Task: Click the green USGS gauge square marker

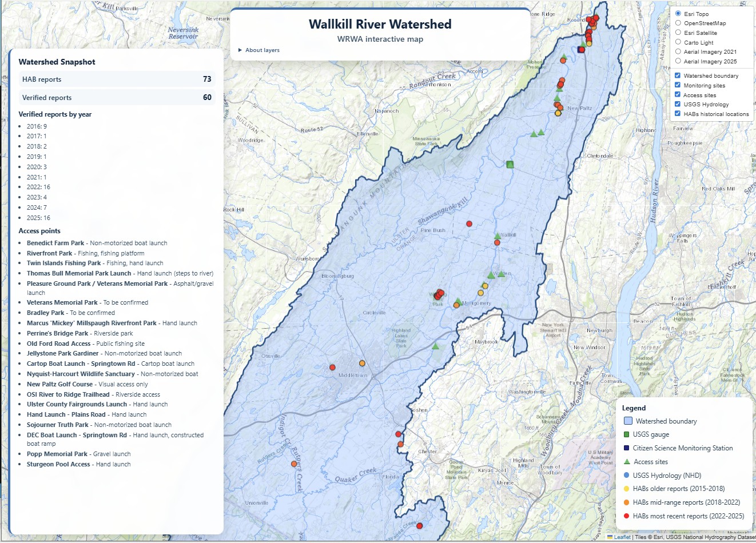Action: click(x=510, y=165)
